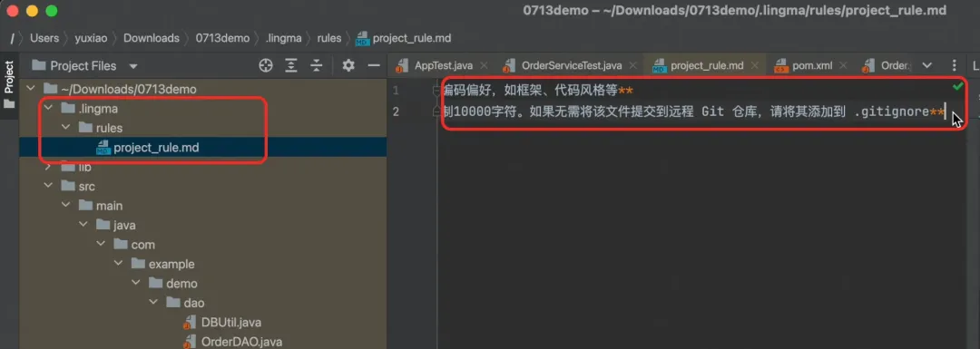Close the OrderServiceTest.java tab
The image size is (980, 349).
pos(632,65)
